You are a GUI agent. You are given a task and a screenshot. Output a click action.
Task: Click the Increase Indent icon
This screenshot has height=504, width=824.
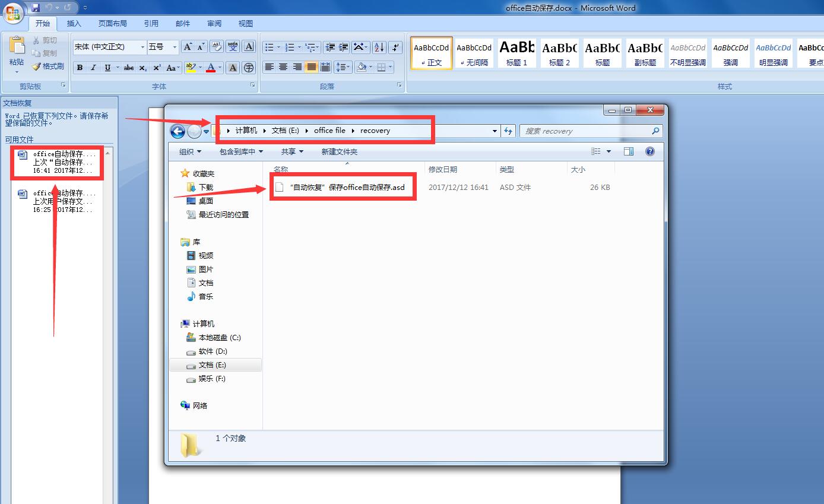tap(344, 47)
